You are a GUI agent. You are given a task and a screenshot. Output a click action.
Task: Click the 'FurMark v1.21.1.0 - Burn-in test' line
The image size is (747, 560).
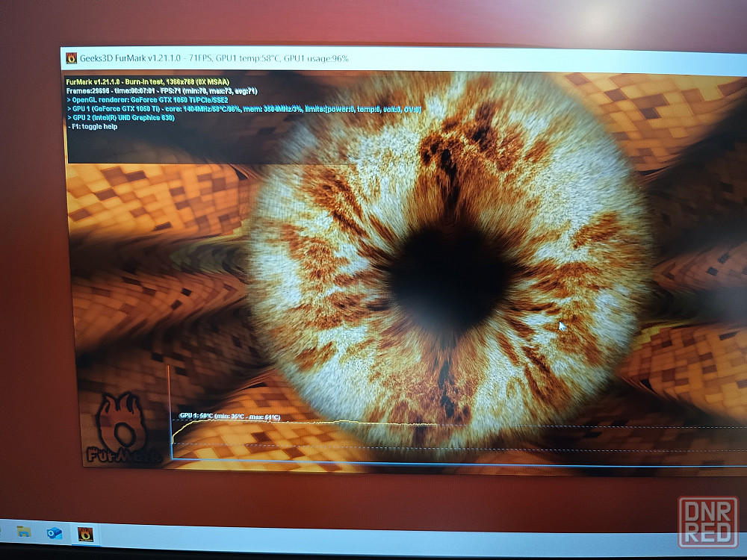148,82
